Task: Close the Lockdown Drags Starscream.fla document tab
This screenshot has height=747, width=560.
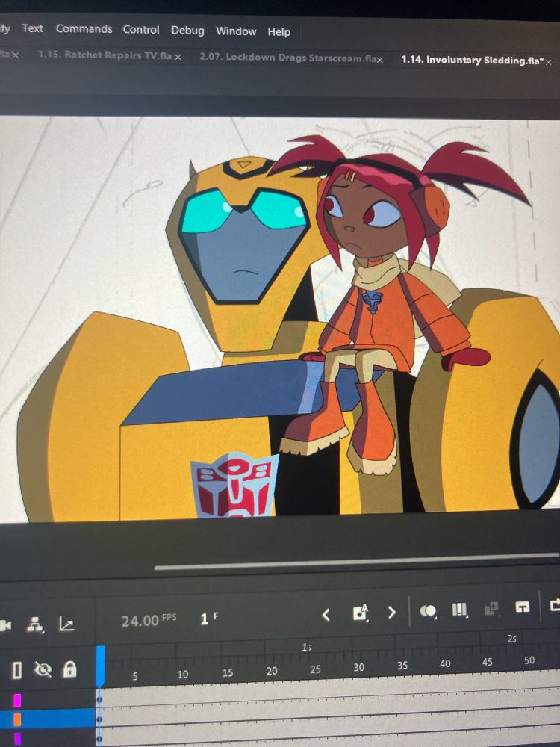Action: point(380,60)
